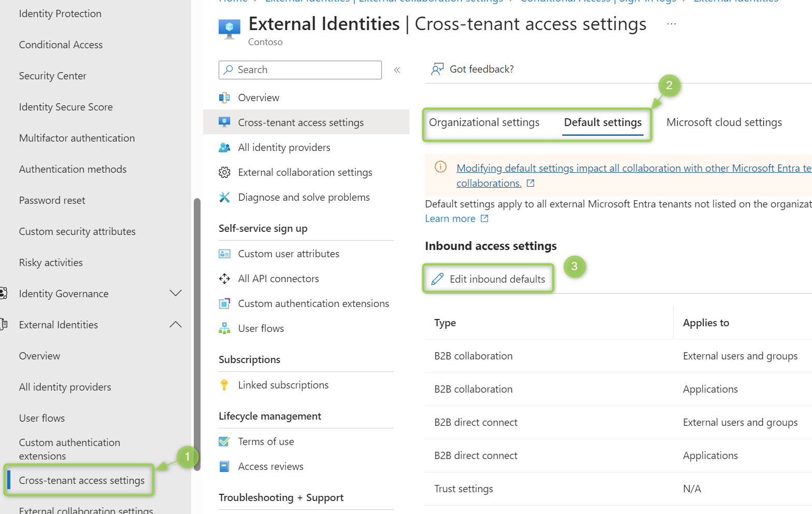Image resolution: width=812 pixels, height=514 pixels.
Task: Open All identity providers in left sidebar
Action: coord(65,387)
